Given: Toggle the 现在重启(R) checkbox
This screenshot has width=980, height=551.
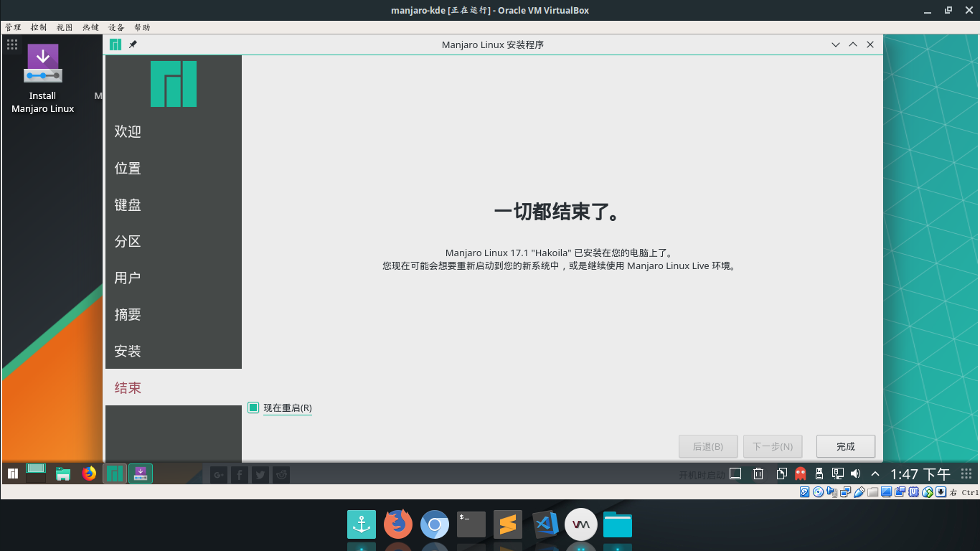Looking at the screenshot, I should [x=280, y=408].
